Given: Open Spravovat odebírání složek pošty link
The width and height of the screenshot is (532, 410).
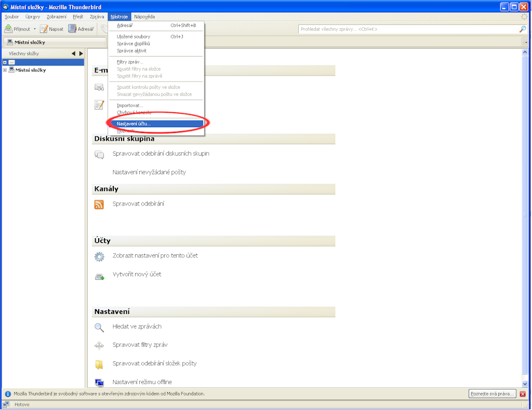Looking at the screenshot, I should [155, 363].
